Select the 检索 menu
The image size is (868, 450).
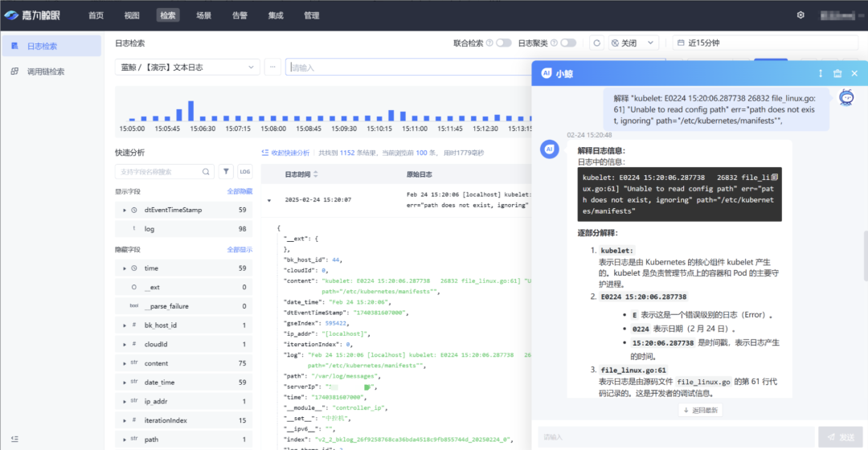(168, 15)
